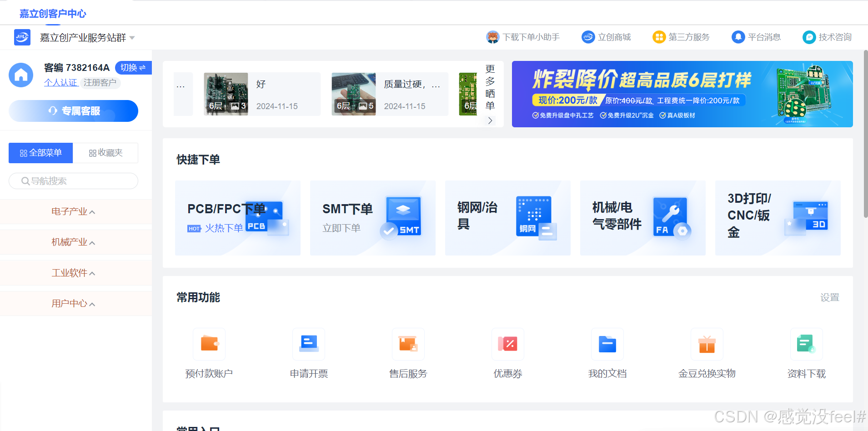Click the JLC logo icon in header
The image size is (868, 431).
coord(22,37)
